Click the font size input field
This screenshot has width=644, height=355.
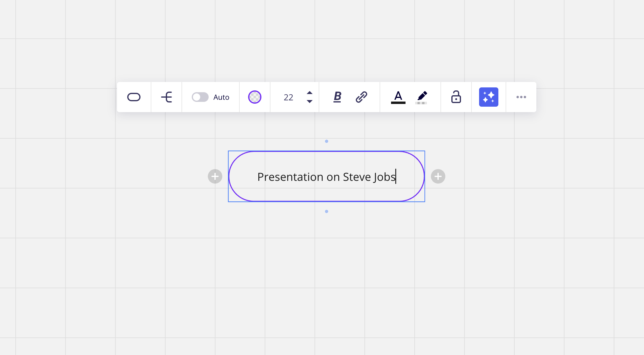pos(289,97)
